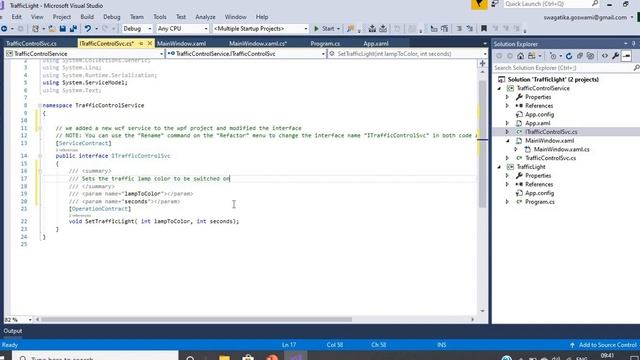Click the feedback icon beside Quick Launch

click(x=495, y=4)
